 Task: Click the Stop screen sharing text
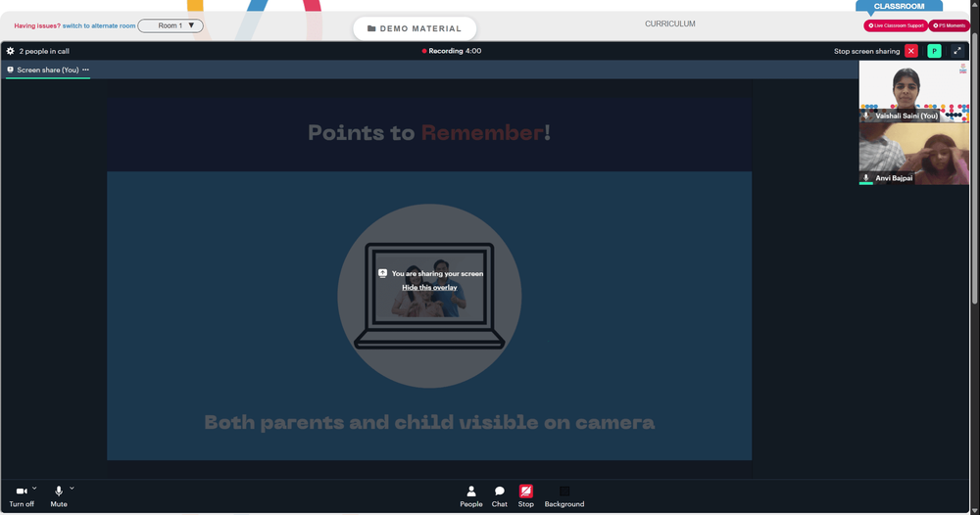[x=866, y=51]
